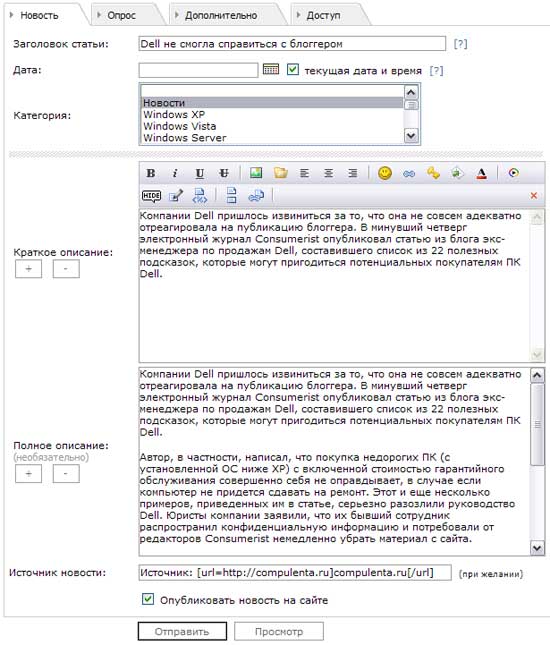The width and height of the screenshot is (550, 645).
Task: Open the text color picker
Action: (481, 173)
